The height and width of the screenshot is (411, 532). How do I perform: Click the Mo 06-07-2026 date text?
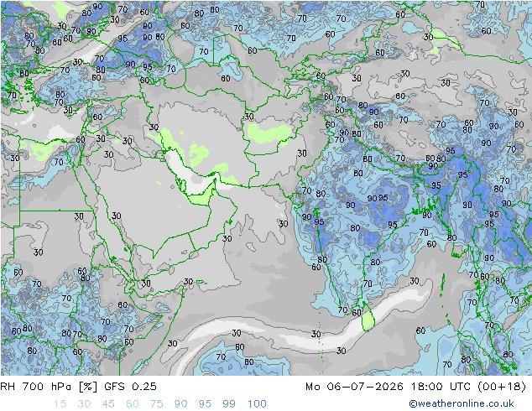[355, 387]
